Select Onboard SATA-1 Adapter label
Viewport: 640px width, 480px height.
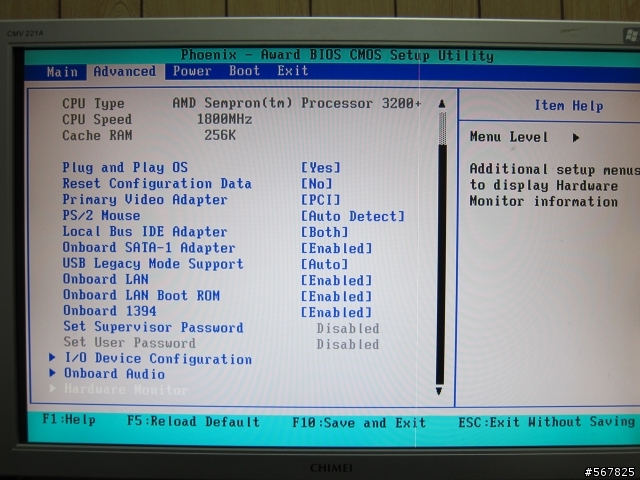pyautogui.click(x=149, y=247)
